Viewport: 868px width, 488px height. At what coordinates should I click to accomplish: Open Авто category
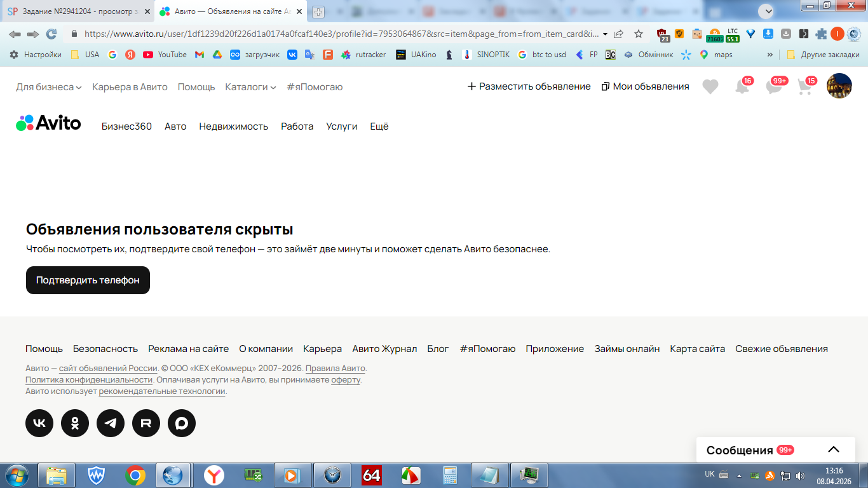[175, 126]
